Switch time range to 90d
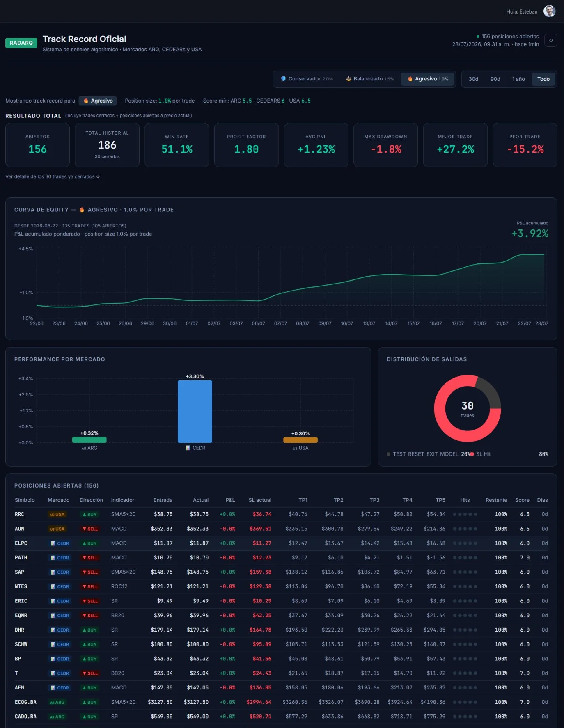This screenshot has width=564, height=728. point(495,79)
